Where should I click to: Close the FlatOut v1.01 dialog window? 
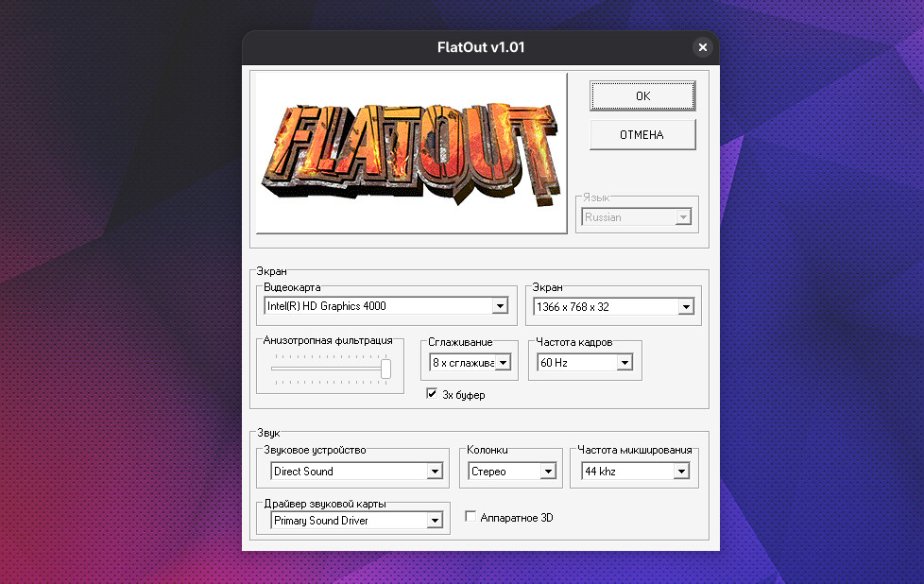[x=702, y=47]
